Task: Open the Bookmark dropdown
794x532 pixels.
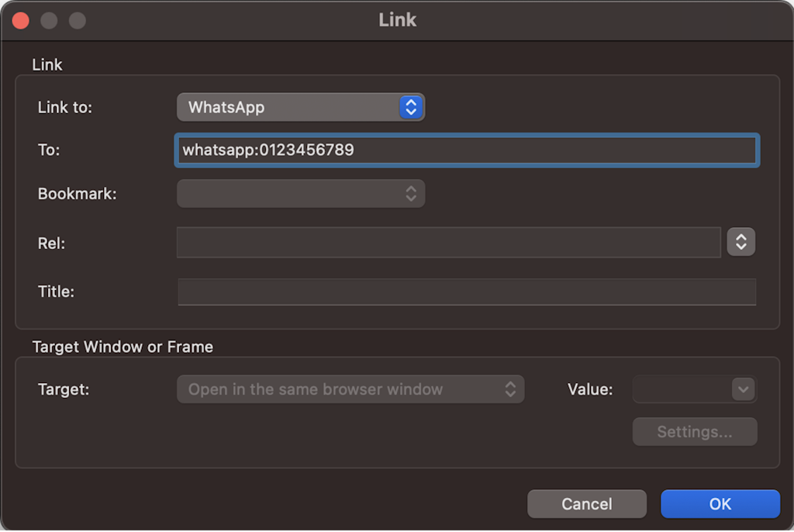Action: coord(300,194)
